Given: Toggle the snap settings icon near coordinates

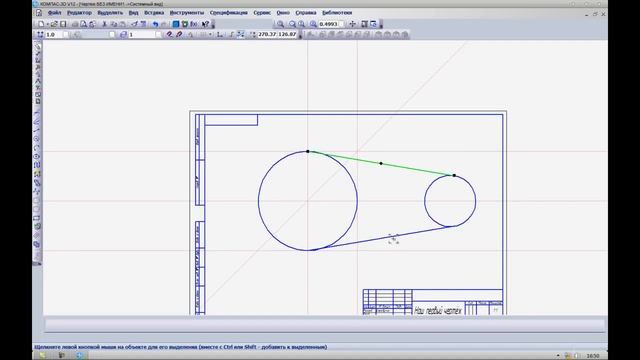Looking at the screenshot, I should pos(240,35).
